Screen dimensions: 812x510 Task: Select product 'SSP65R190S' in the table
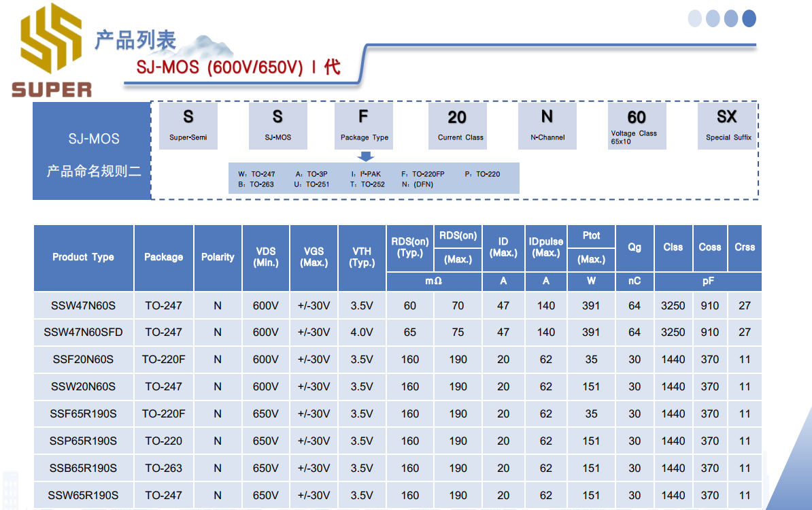click(84, 441)
